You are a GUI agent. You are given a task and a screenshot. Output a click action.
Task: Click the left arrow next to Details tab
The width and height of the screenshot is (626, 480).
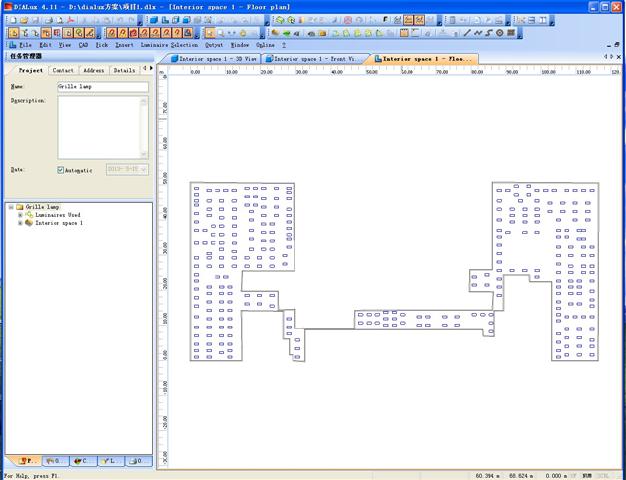coord(145,68)
